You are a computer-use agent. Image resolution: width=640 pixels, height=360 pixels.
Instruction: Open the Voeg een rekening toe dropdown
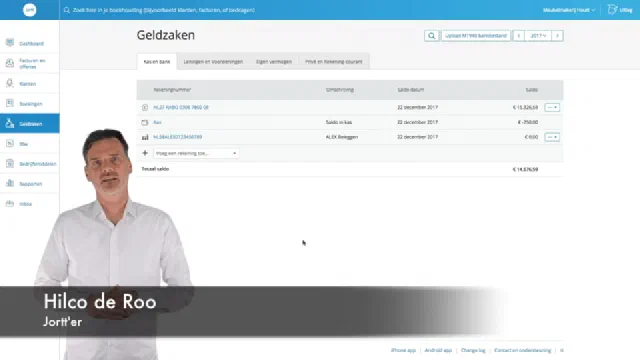[196, 153]
